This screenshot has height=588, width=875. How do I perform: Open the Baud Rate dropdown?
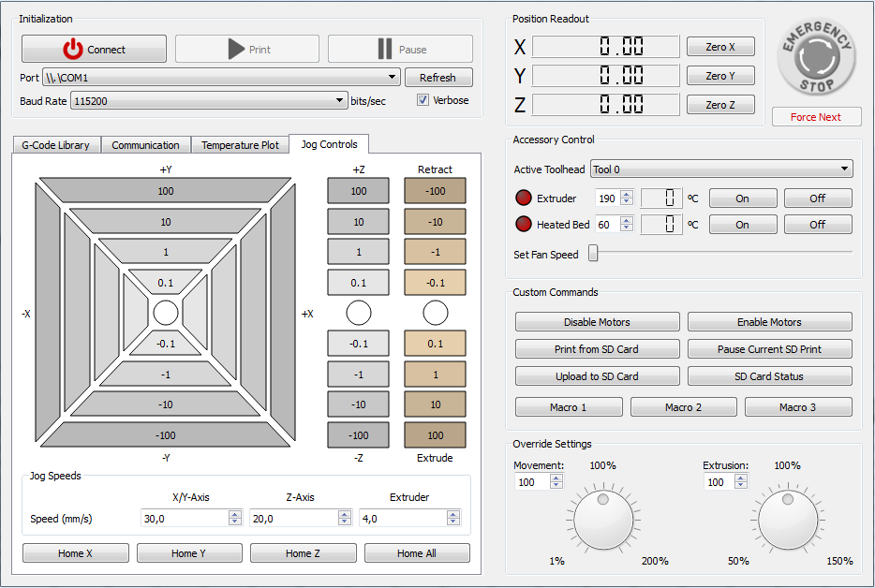click(341, 99)
